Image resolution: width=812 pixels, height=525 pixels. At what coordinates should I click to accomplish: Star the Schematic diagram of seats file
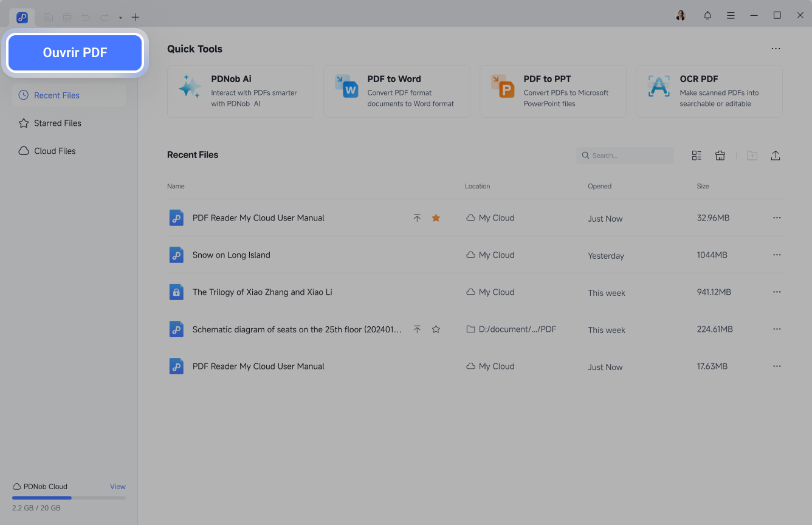436,329
